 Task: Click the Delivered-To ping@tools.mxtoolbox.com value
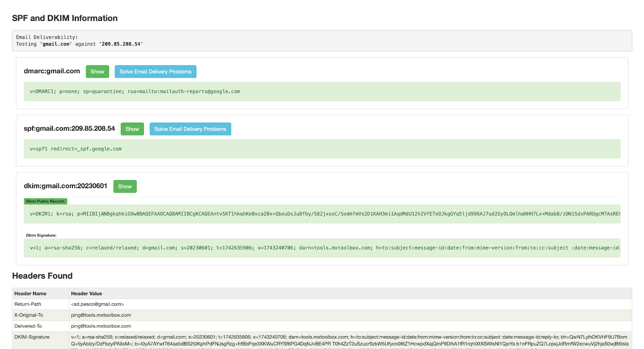point(101,326)
